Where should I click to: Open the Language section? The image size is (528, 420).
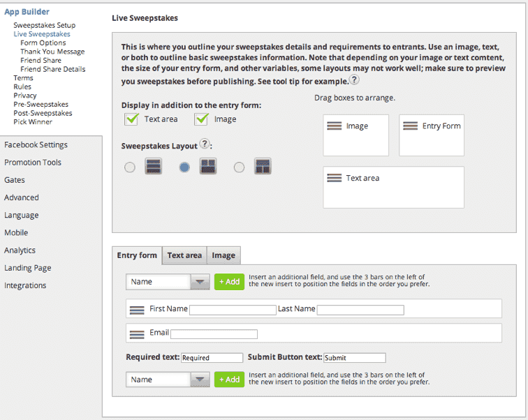[22, 215]
